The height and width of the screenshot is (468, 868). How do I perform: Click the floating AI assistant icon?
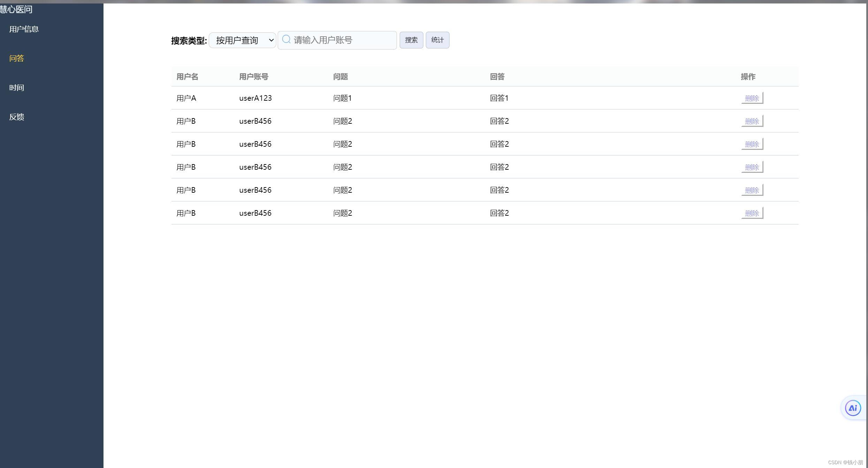coord(853,408)
